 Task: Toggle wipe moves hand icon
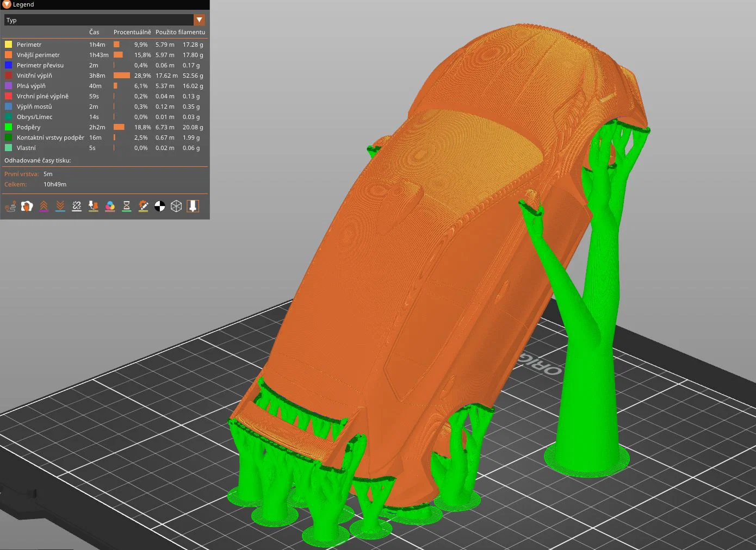27,206
